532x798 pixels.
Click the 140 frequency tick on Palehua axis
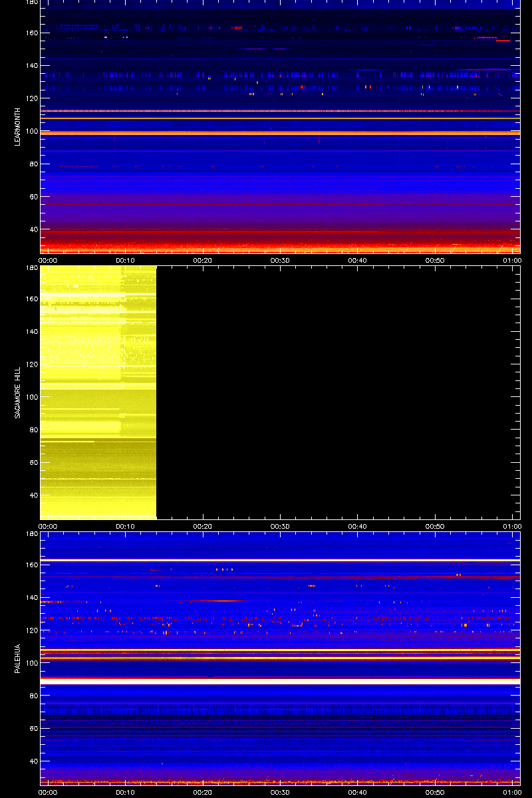(x=31, y=598)
